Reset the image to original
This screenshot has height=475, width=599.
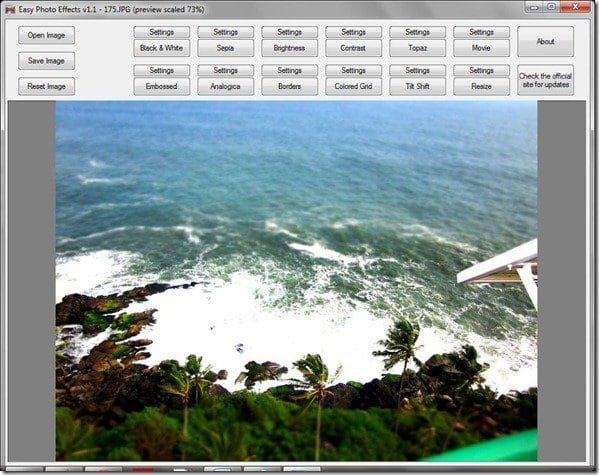pyautogui.click(x=46, y=86)
